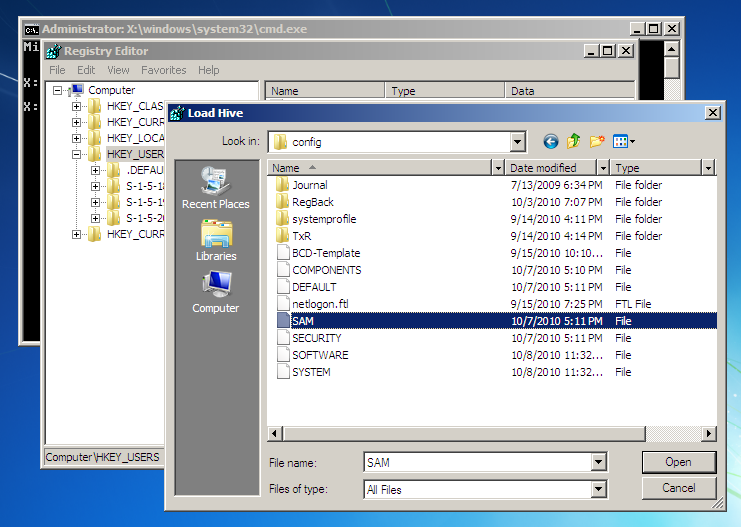
Task: Select Computer in the places bar
Action: [x=215, y=292]
